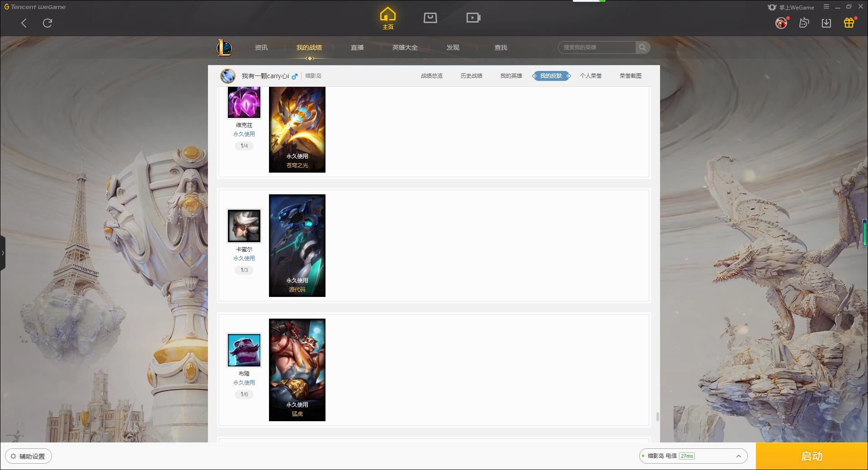
Task: Open the 源代码 skin card
Action: point(297,245)
